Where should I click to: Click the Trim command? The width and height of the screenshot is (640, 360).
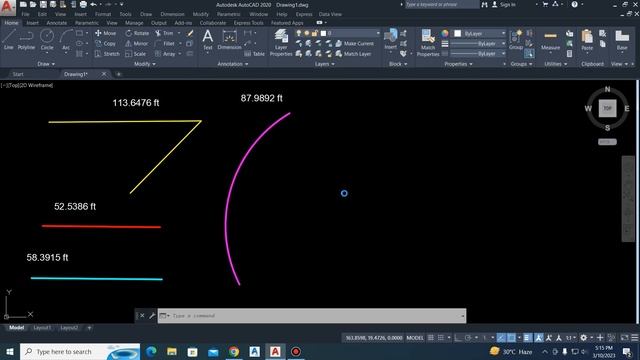pyautogui.click(x=164, y=33)
